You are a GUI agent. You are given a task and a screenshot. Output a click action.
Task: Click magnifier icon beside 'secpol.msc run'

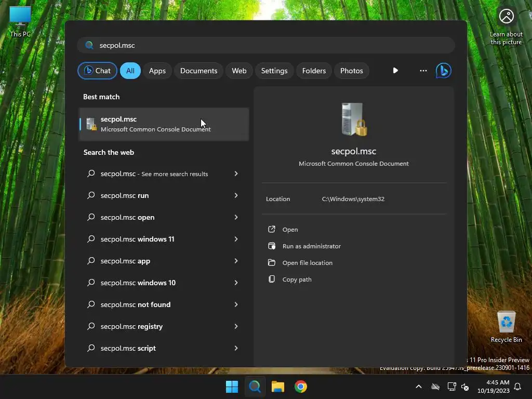pyautogui.click(x=91, y=195)
